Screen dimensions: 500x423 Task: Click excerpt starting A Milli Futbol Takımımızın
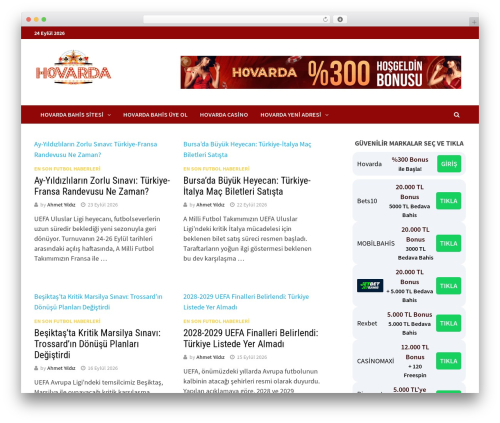point(247,239)
